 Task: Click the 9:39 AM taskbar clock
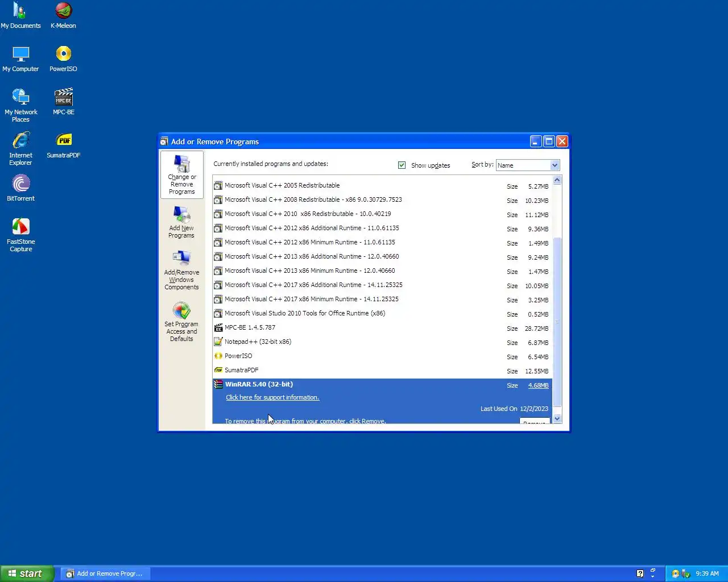pos(707,573)
